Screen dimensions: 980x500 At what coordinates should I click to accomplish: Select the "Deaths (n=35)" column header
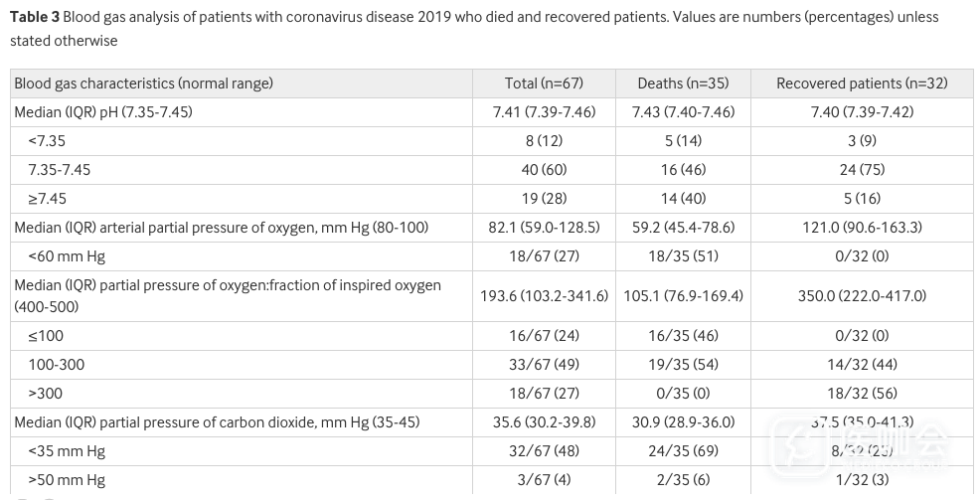click(683, 83)
